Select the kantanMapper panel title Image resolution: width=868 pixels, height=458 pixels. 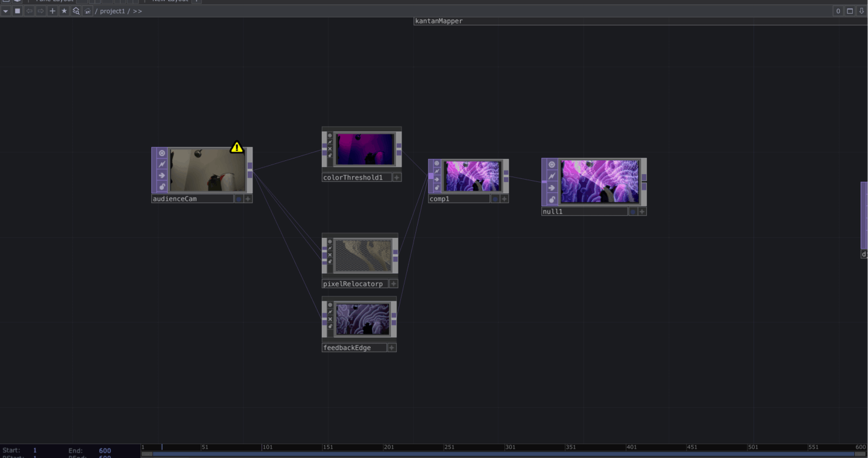439,21
